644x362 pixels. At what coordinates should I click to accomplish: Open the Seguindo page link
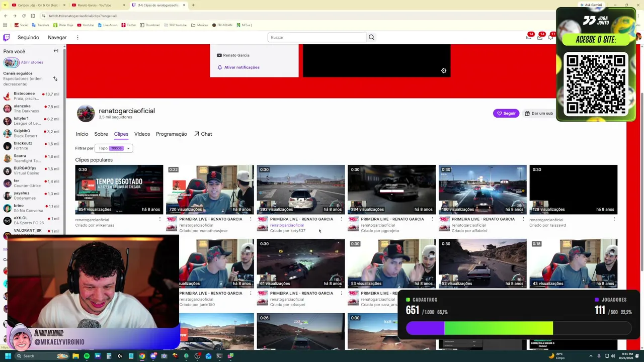(x=28, y=38)
